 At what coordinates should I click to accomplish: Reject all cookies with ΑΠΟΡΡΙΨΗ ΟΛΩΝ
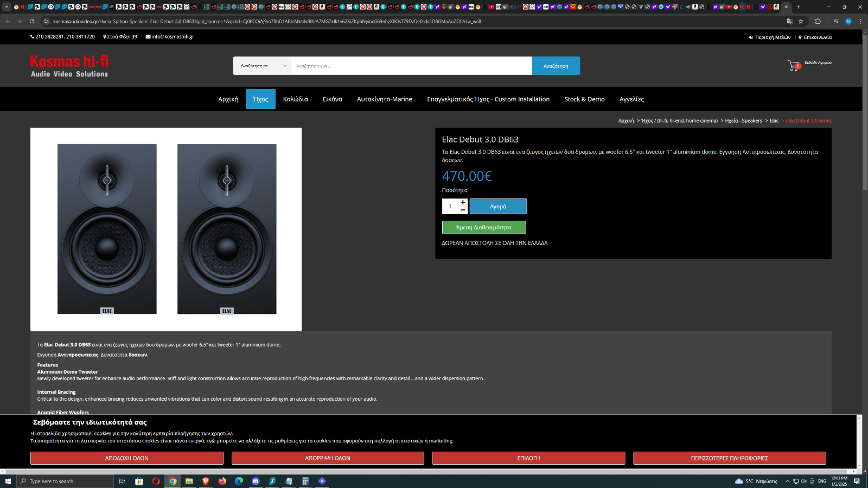click(x=328, y=458)
